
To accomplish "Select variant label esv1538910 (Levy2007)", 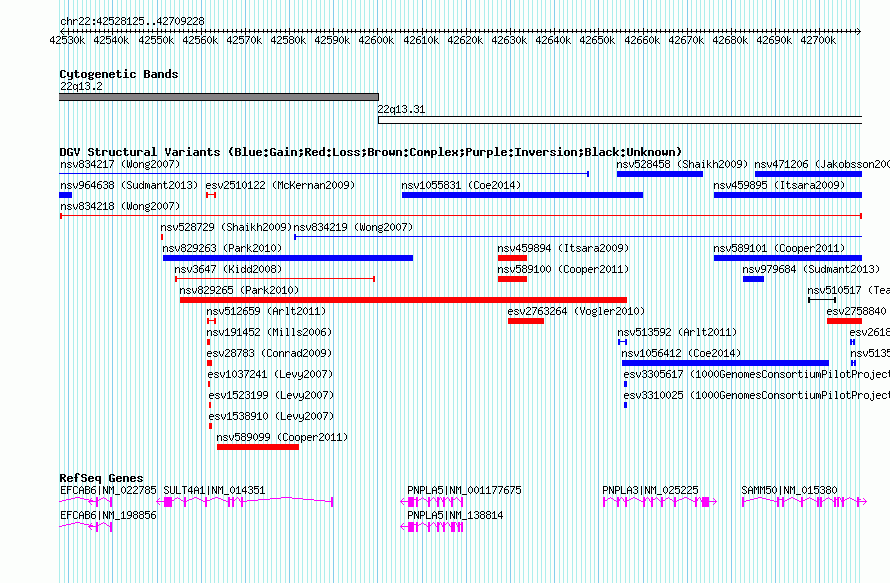I will pos(271,416).
